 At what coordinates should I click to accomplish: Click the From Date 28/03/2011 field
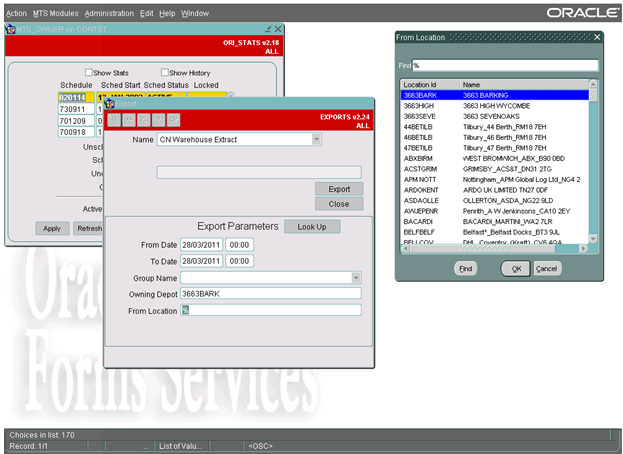(201, 245)
